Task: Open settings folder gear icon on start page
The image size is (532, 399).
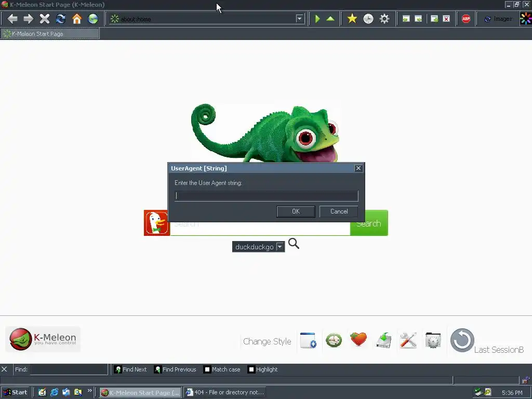Action: click(433, 340)
